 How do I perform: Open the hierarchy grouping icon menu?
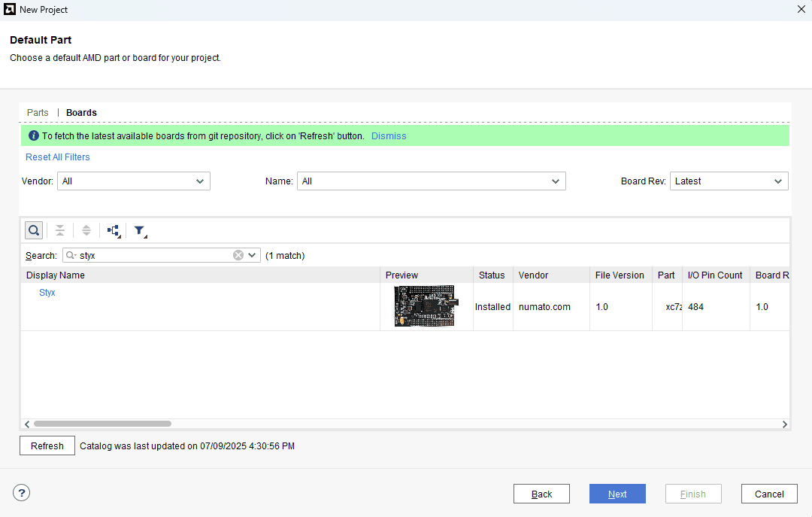pos(114,231)
